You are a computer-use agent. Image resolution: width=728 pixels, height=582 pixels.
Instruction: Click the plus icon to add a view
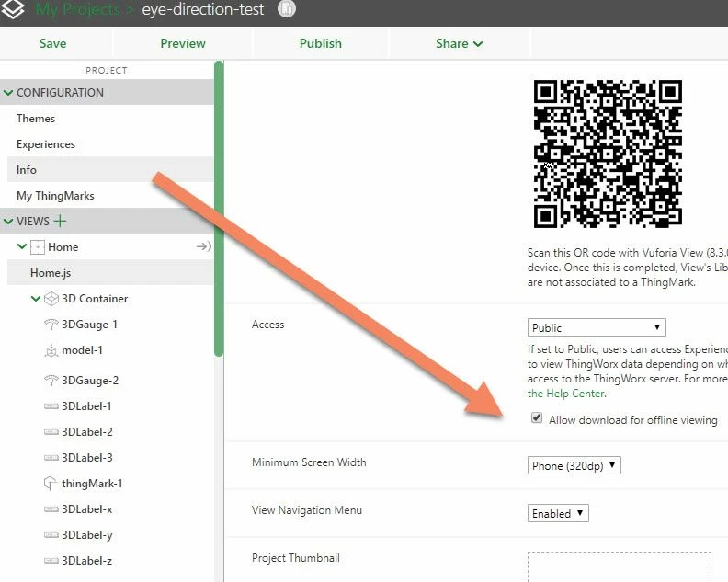point(60,221)
